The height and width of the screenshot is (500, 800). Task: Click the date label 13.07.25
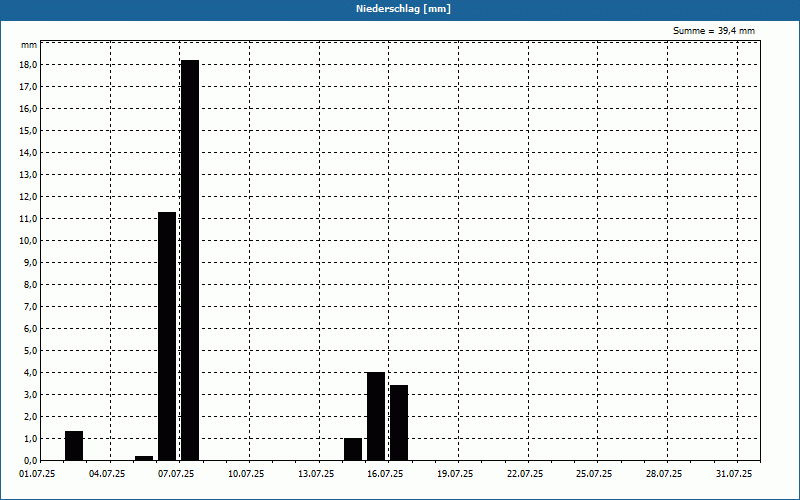click(316, 474)
